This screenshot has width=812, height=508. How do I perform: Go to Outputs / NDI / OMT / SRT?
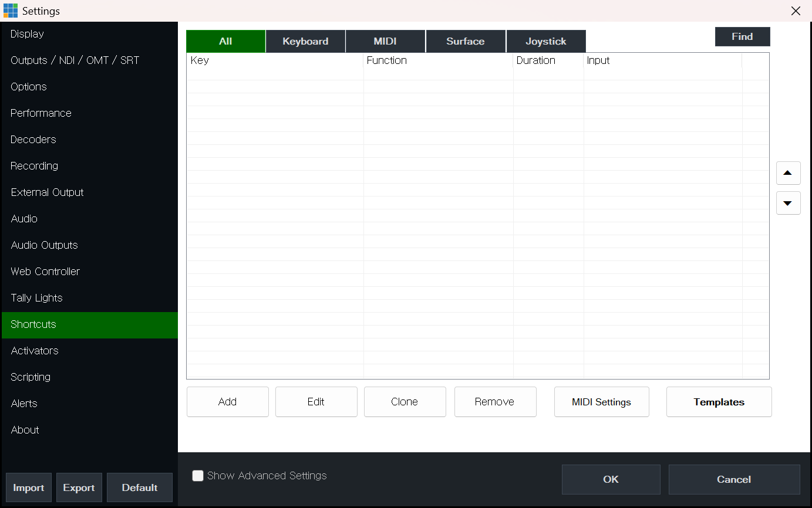(90, 60)
